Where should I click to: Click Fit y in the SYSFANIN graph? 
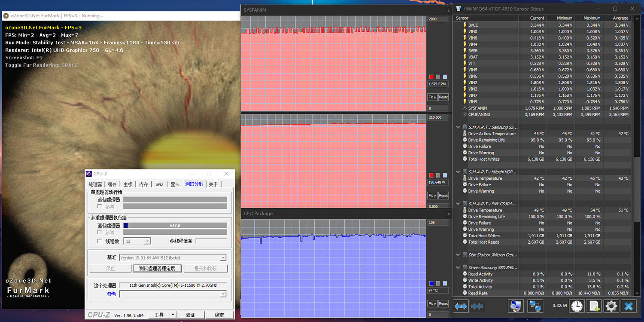(x=432, y=97)
